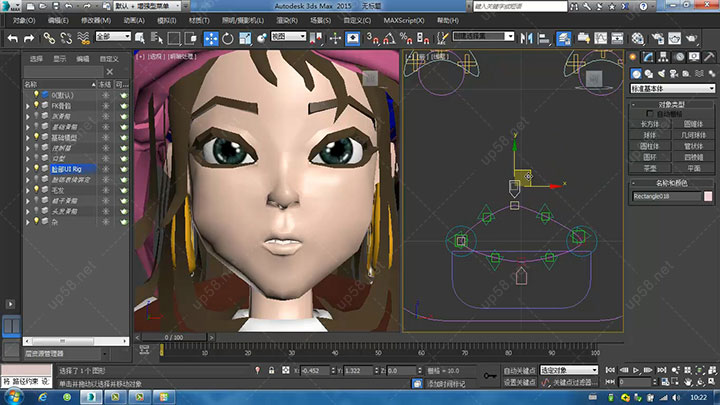Image resolution: width=720 pixels, height=405 pixels.
Task: Create a 长方体 box primitive
Action: point(650,124)
